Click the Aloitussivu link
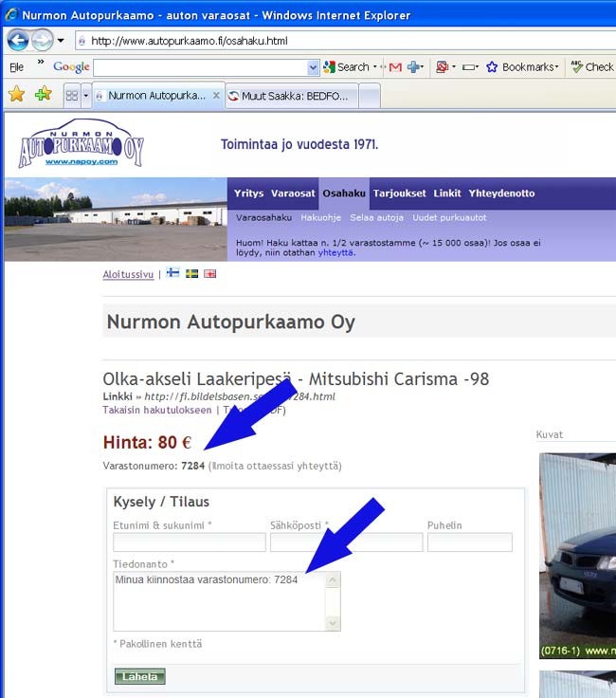This screenshot has width=616, height=698. [128, 274]
